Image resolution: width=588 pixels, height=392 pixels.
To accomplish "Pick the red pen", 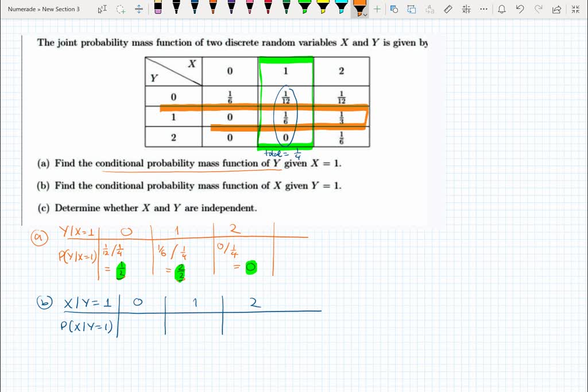I will coord(268,7).
